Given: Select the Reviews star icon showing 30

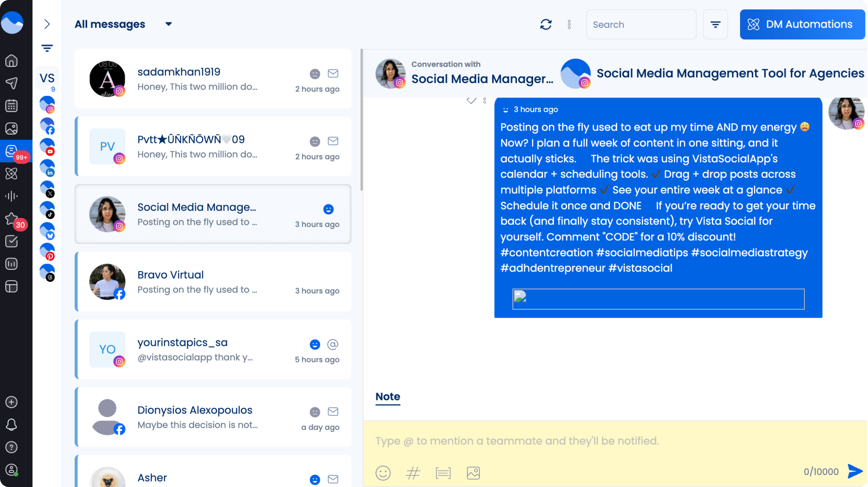Looking at the screenshot, I should coord(11,219).
